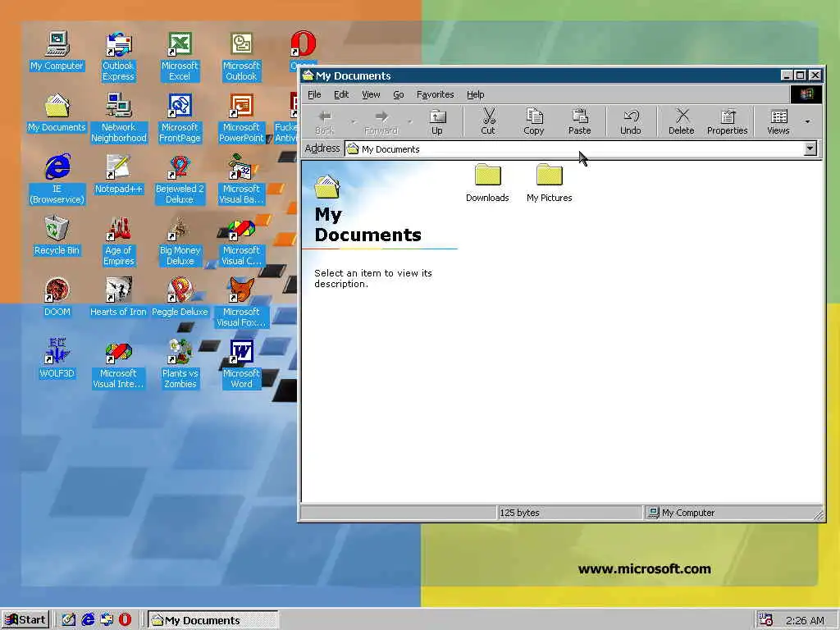Select Peggle Deluxe desktop shortcut

coord(180,298)
